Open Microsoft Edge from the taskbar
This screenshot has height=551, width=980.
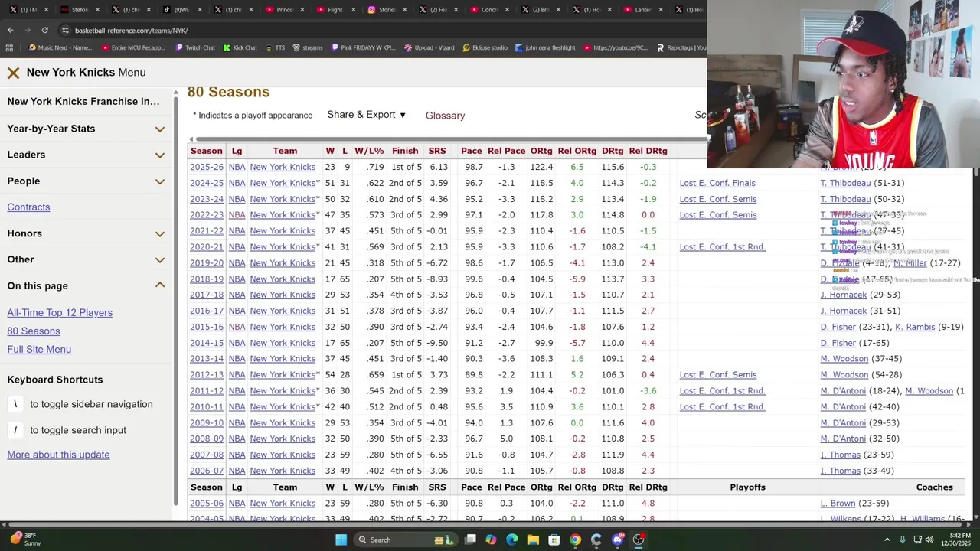(x=512, y=540)
